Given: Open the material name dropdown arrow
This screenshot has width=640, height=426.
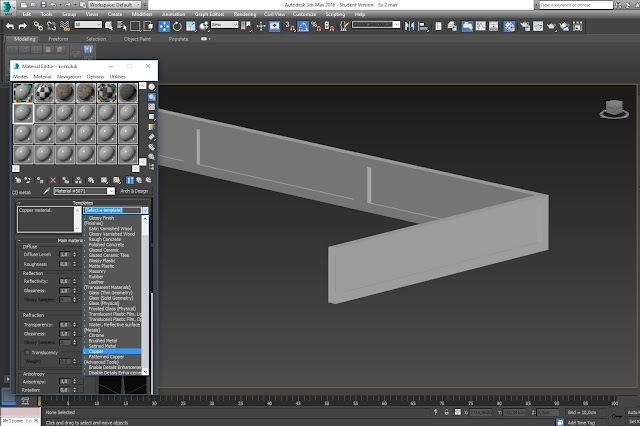Looking at the screenshot, I should (x=111, y=190).
